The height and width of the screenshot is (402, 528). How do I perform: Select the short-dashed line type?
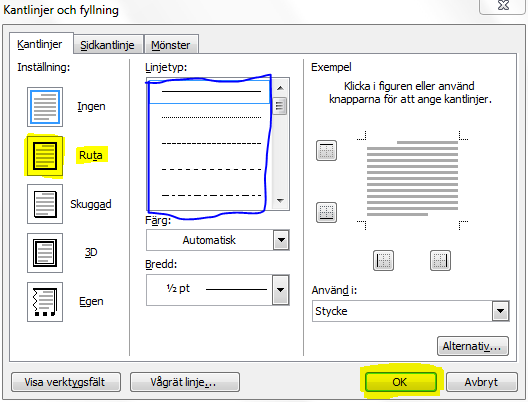209,143
